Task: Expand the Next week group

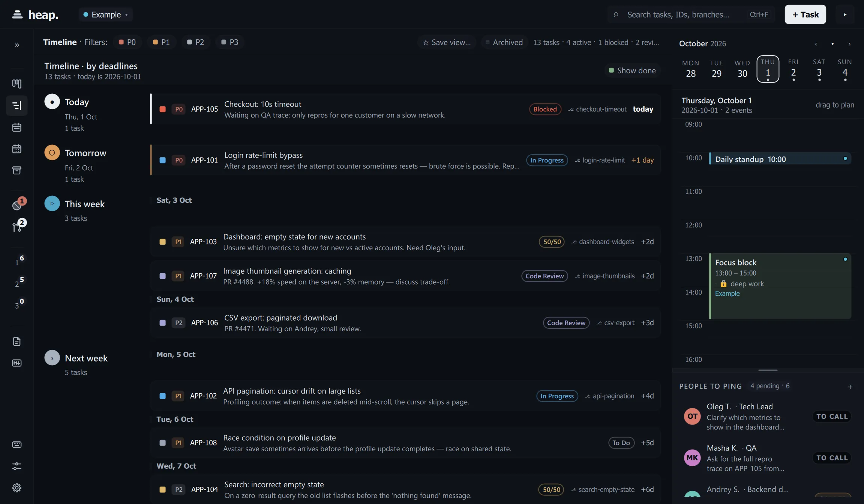Action: [52, 358]
